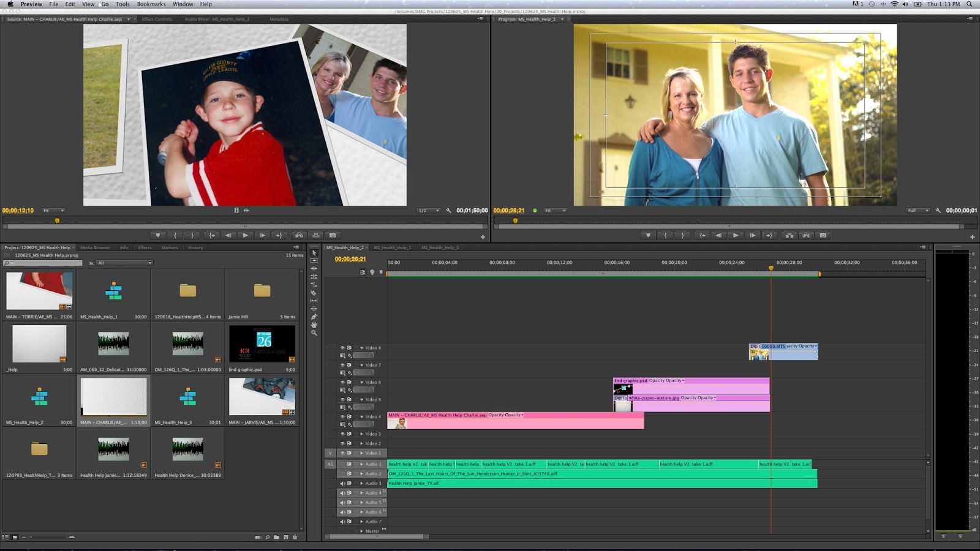Viewport: 980px width, 551px height.
Task: Mark In point in the Program monitor
Action: point(665,235)
